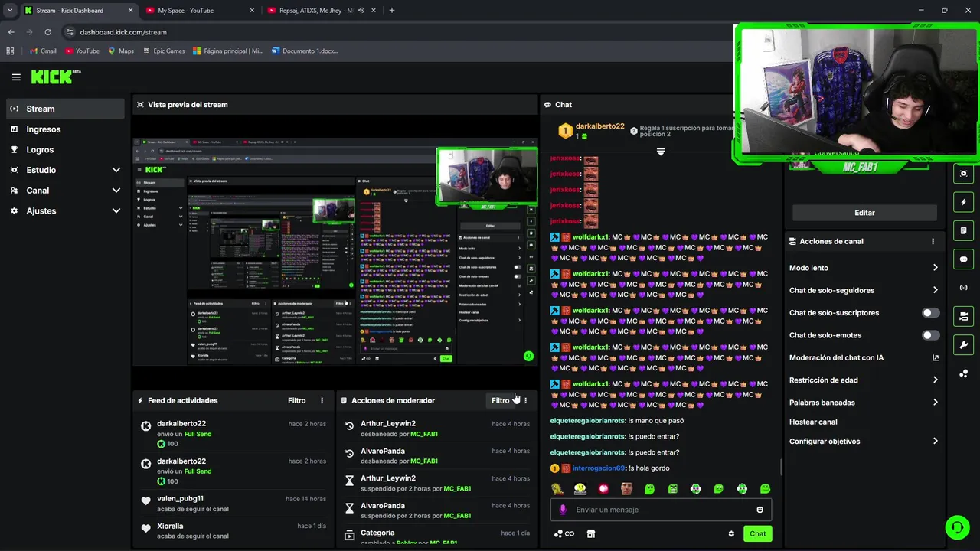Switch to the My Space - YouTube tab
The height and width of the screenshot is (551, 980).
point(201,11)
